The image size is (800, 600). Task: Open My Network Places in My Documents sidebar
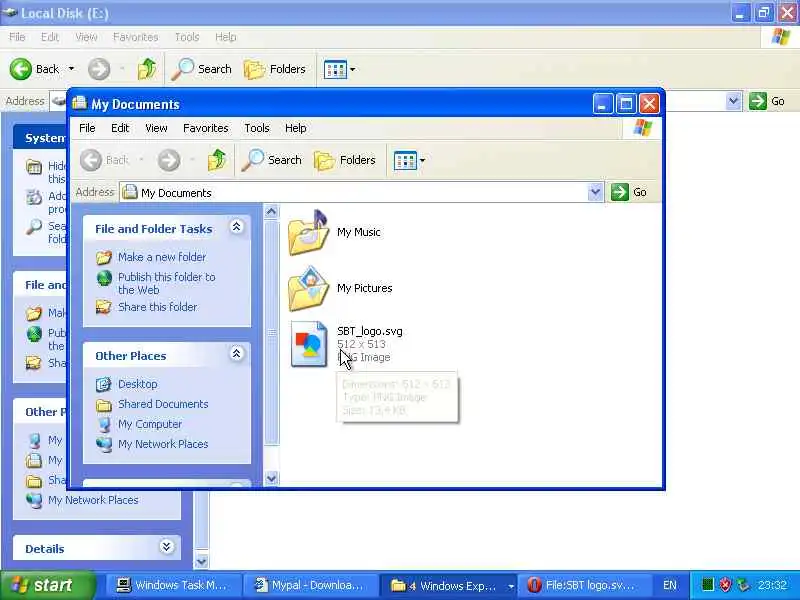pos(163,444)
